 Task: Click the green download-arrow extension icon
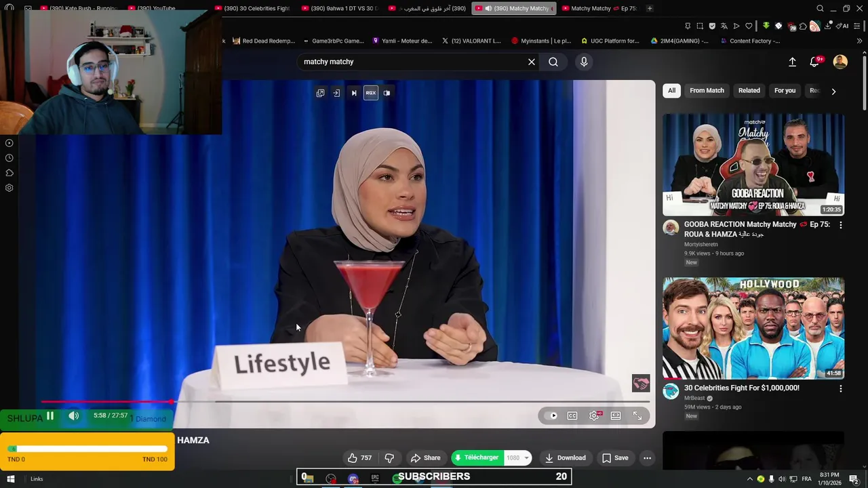(x=766, y=26)
